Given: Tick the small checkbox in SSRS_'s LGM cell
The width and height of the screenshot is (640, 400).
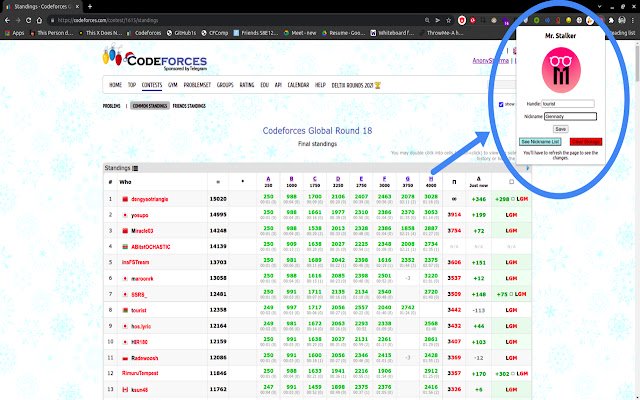Looking at the screenshot, I should point(511,294).
